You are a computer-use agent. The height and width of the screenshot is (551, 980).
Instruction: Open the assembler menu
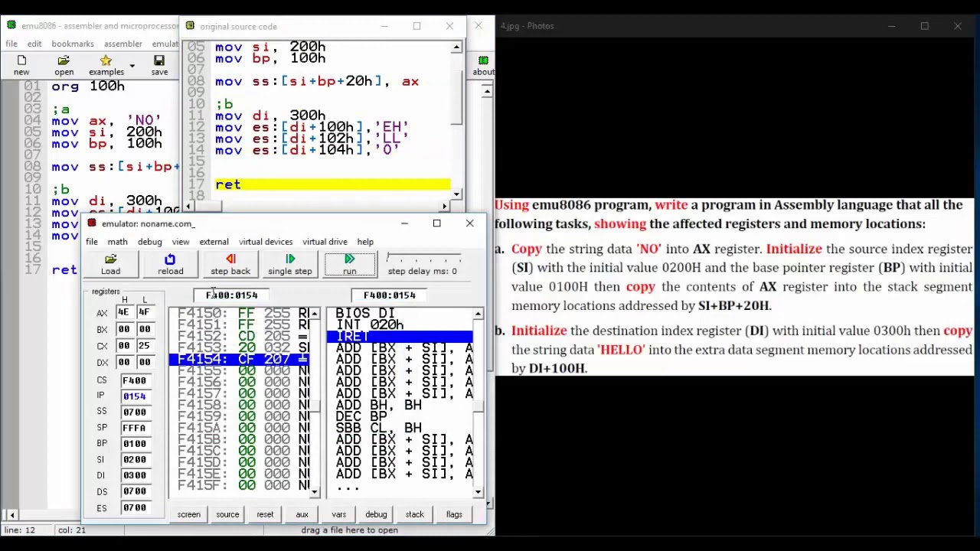[x=123, y=44]
